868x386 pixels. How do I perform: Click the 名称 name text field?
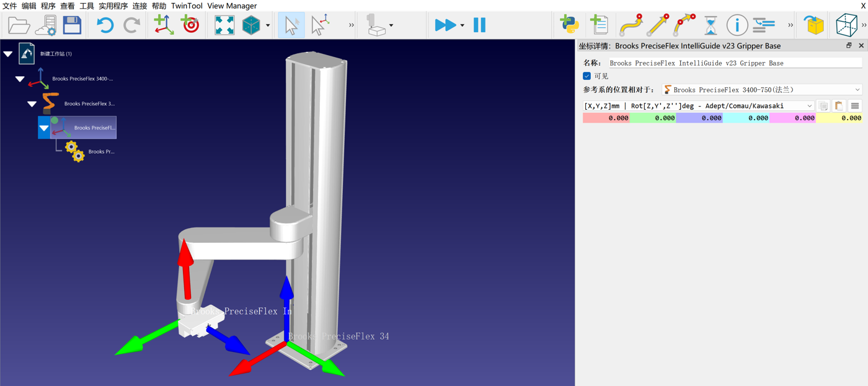tap(735, 63)
